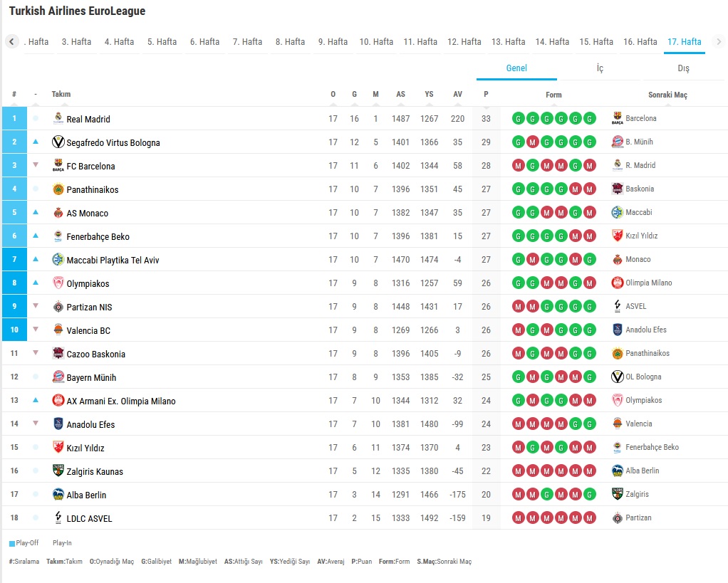The height and width of the screenshot is (583, 728).
Task: Click Real Madrid's first green form circle
Action: pyautogui.click(x=519, y=119)
